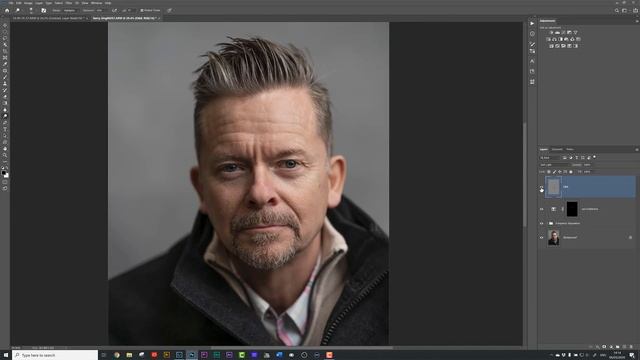Viewport: 640px width, 360px height.
Task: Click Delete layer trash icon
Action: [631, 347]
